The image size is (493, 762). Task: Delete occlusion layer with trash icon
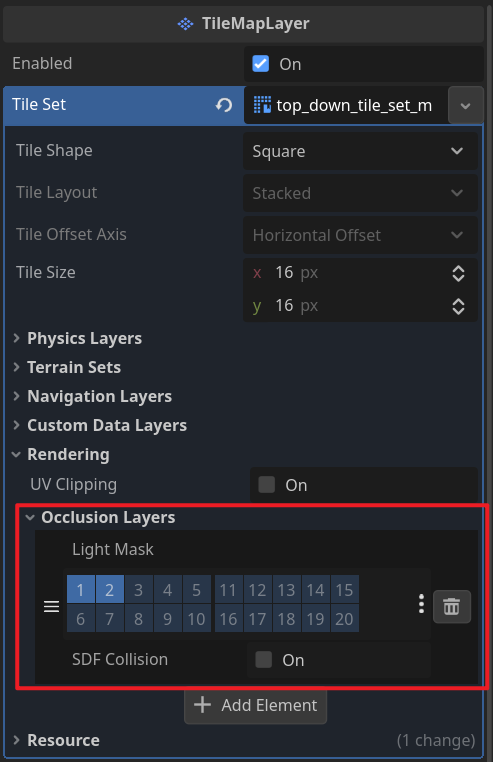pos(452,606)
